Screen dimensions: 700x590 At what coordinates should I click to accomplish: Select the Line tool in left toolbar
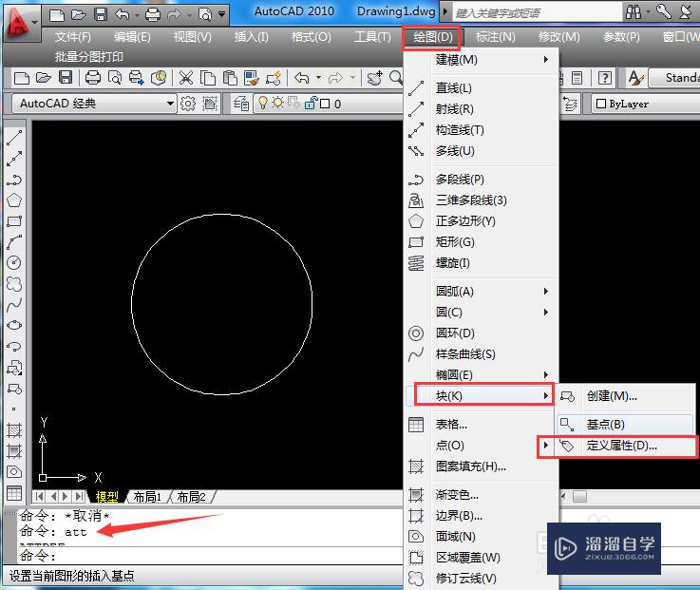point(14,137)
